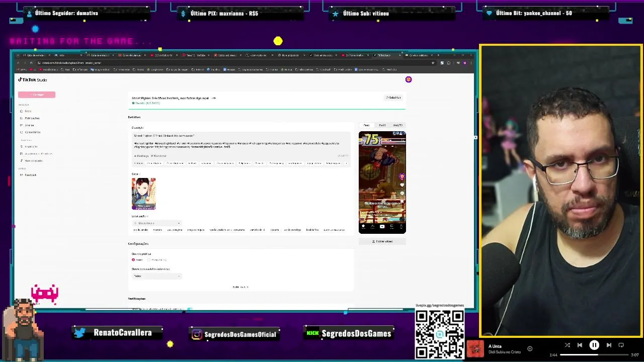Toggle shuffle in music player

(x=567, y=345)
